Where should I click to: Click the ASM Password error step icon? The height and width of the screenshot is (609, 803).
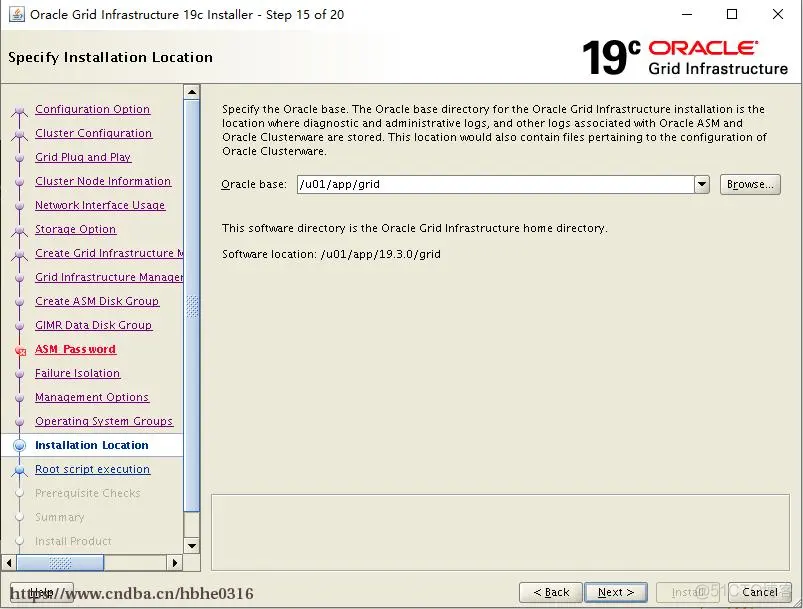point(20,351)
